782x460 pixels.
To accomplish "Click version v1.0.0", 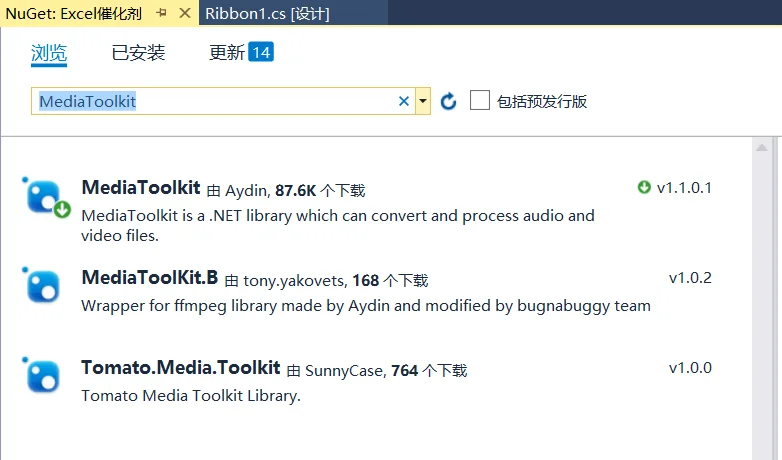I will click(690, 368).
